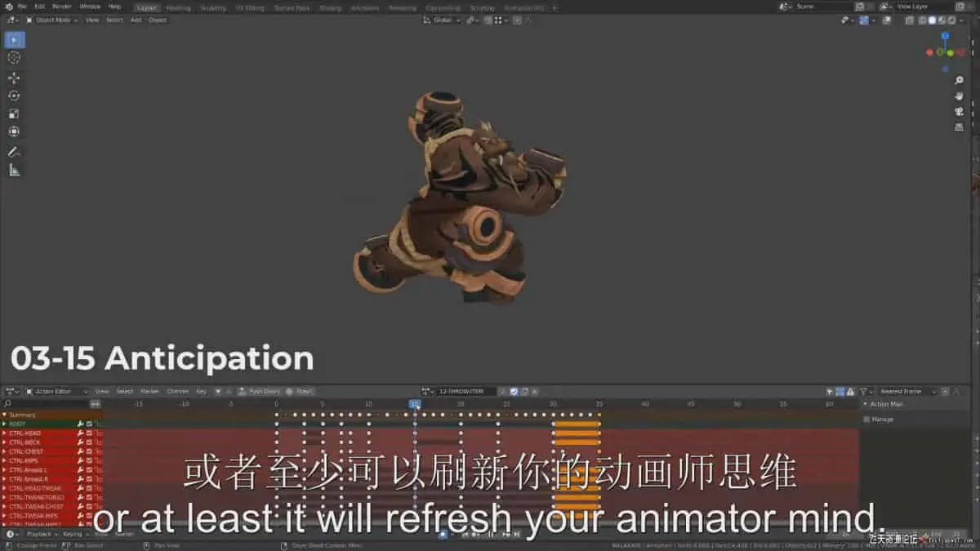Open the Edit menu
Viewport: 980px width, 551px height.
coord(39,7)
